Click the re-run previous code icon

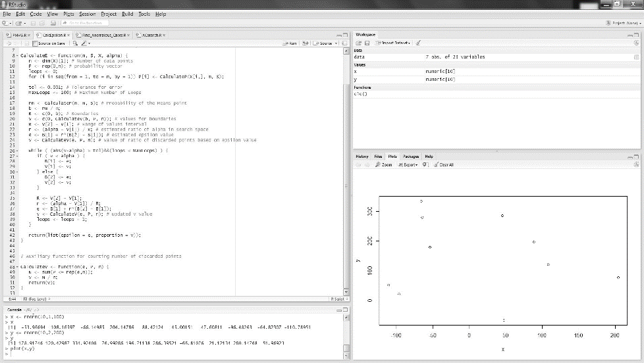click(306, 43)
